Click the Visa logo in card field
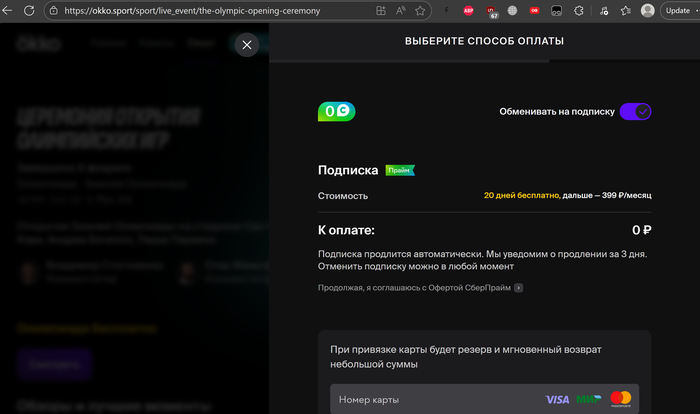 [557, 399]
